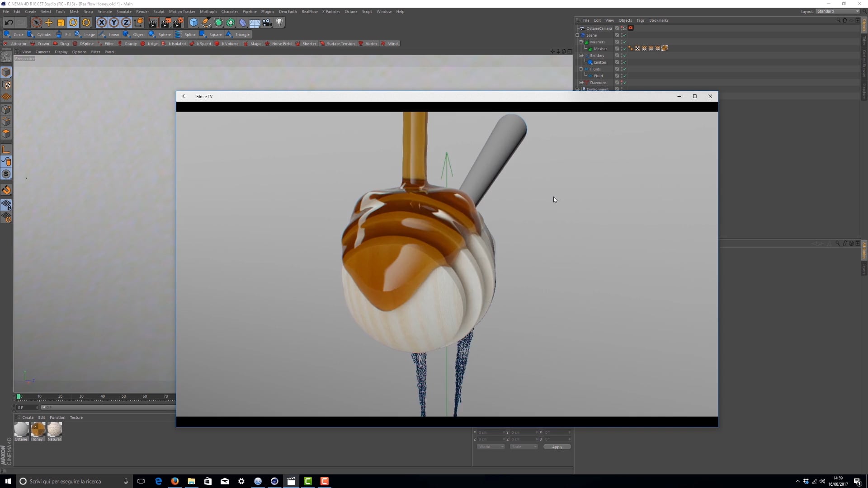Select the Sphere emitter icon

tap(152, 34)
